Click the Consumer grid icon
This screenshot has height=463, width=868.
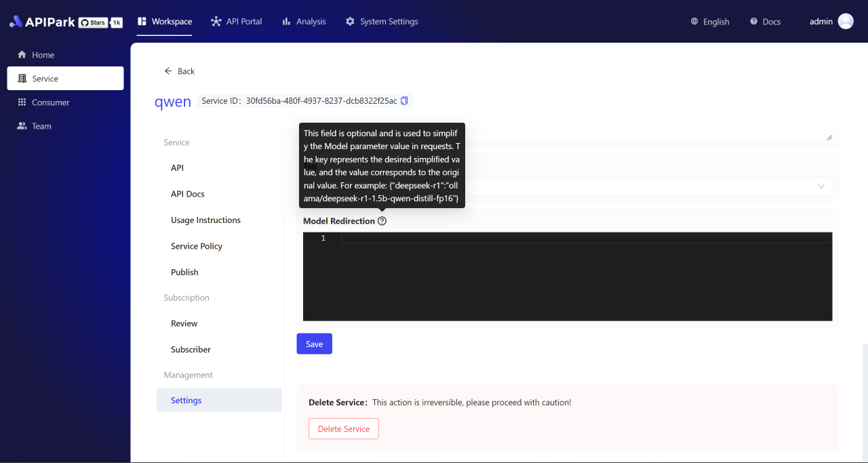click(22, 102)
